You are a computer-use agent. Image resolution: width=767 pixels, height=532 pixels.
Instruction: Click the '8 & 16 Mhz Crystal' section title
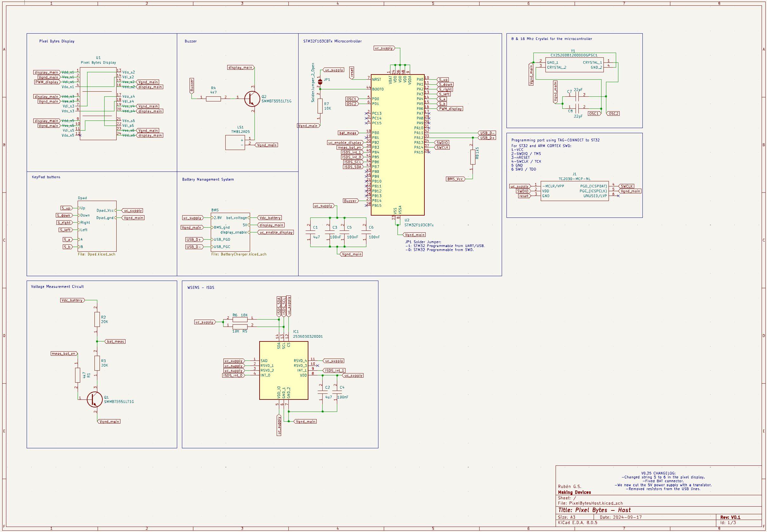point(551,39)
